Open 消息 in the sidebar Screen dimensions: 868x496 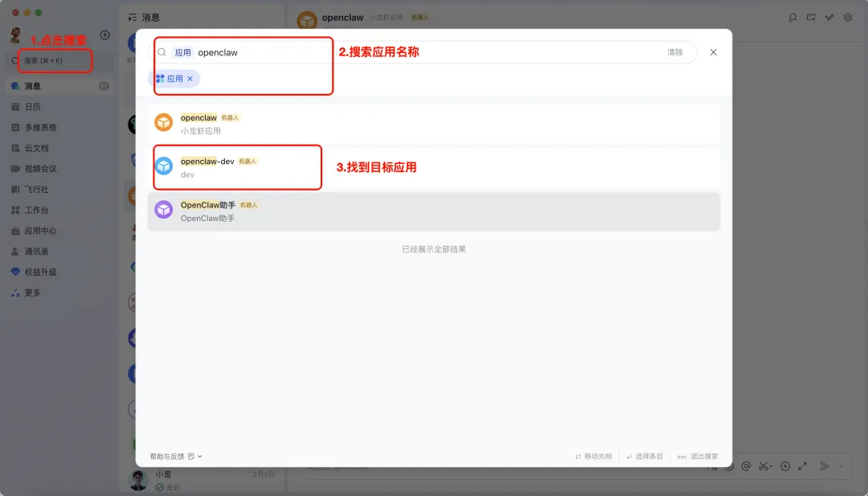point(59,86)
